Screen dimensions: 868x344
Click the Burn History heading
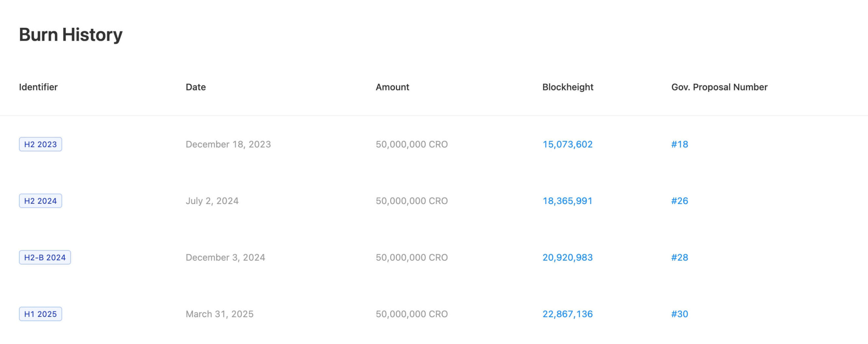(x=71, y=35)
